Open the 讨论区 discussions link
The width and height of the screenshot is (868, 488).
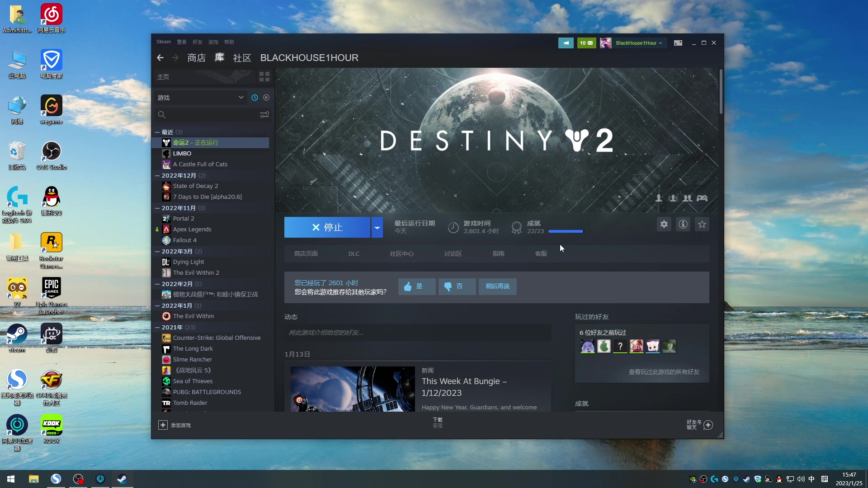click(453, 254)
